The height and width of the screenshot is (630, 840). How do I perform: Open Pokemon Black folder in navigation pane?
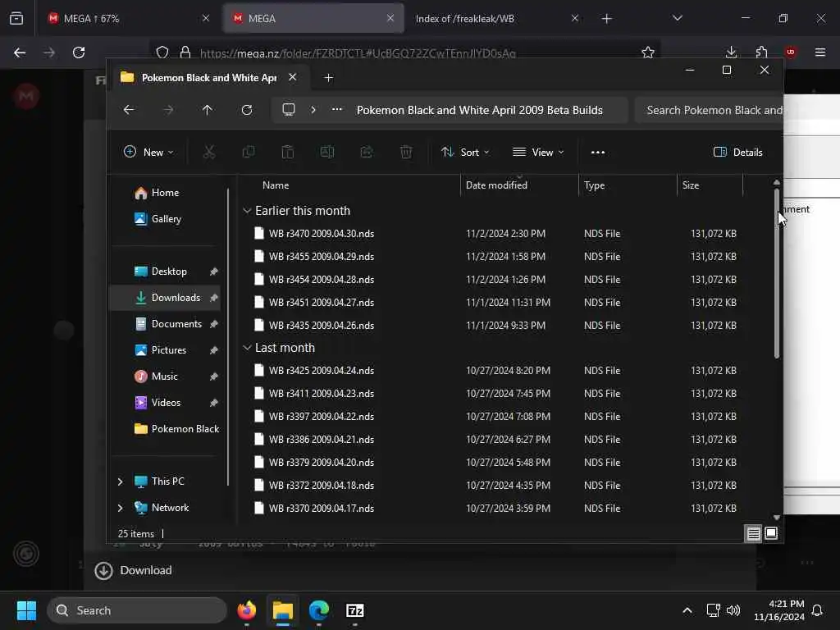tap(166, 429)
